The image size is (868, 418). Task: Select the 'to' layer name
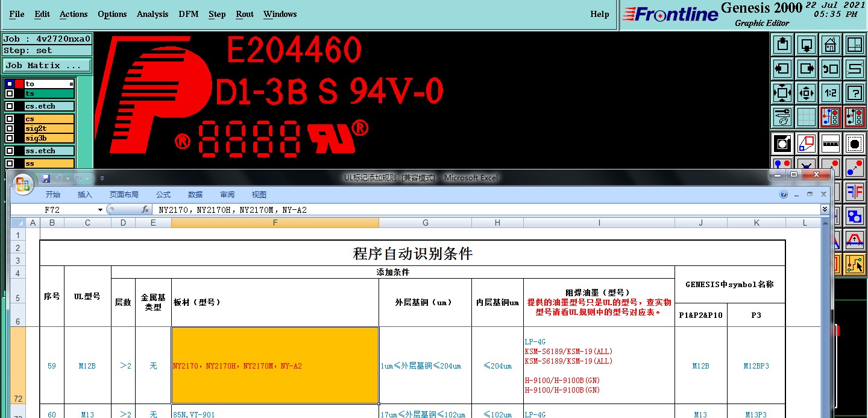49,84
